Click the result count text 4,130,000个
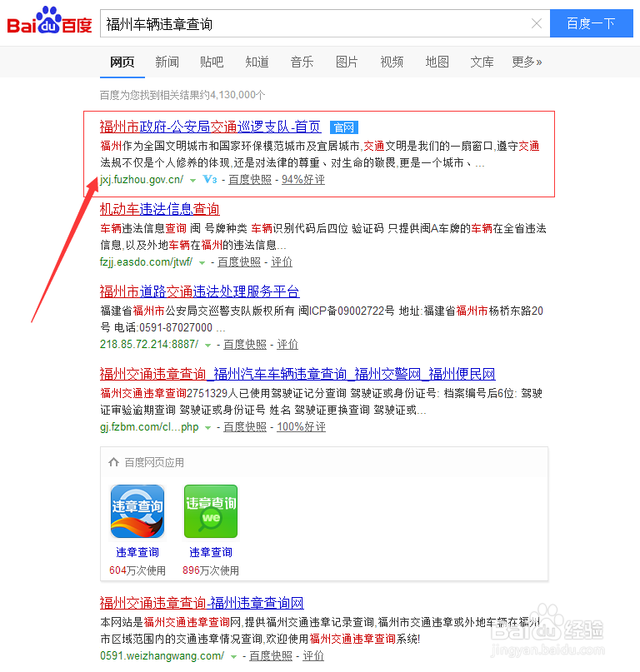 (x=237, y=95)
